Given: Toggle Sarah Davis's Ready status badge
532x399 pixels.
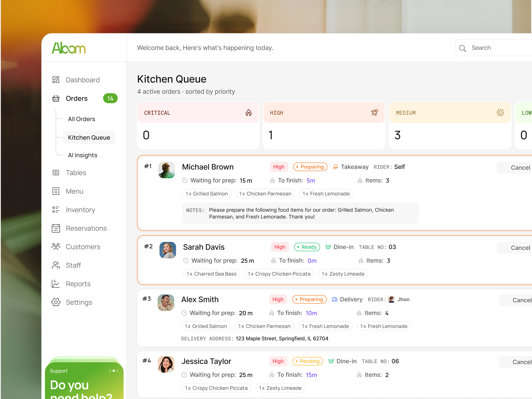Looking at the screenshot, I should pyautogui.click(x=307, y=247).
